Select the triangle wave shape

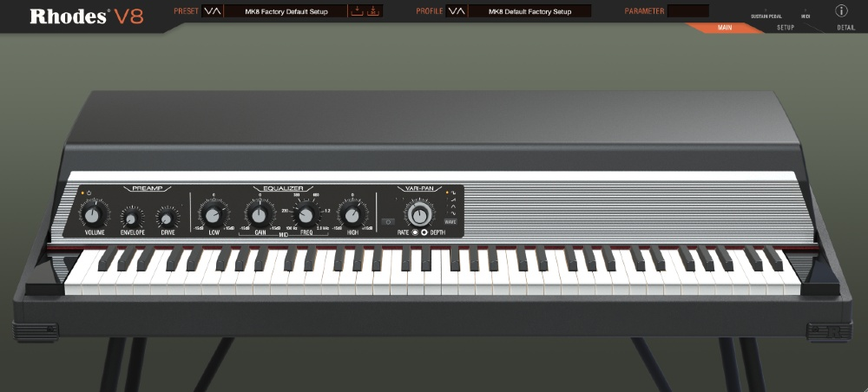453,206
